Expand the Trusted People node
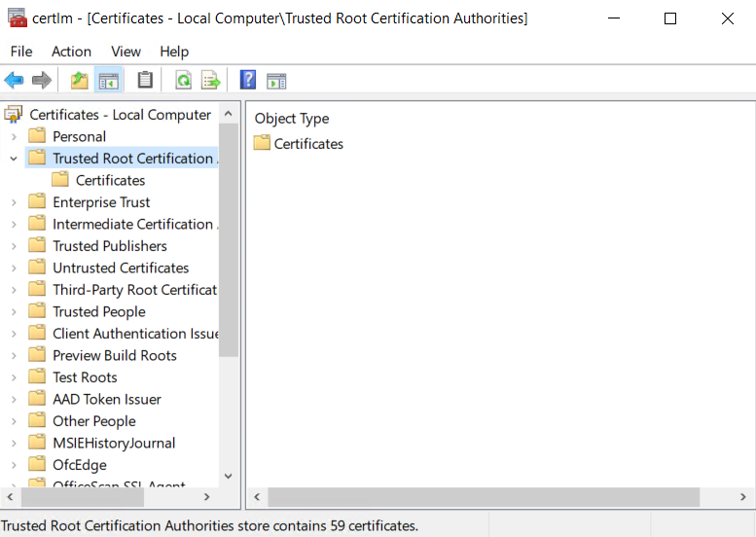This screenshot has width=756, height=537. pos(14,312)
